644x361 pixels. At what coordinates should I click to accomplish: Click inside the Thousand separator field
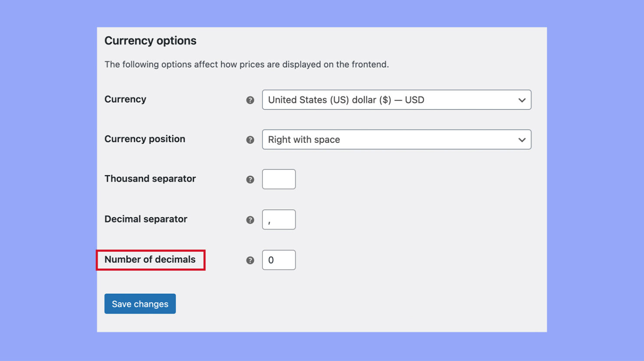[x=279, y=179]
